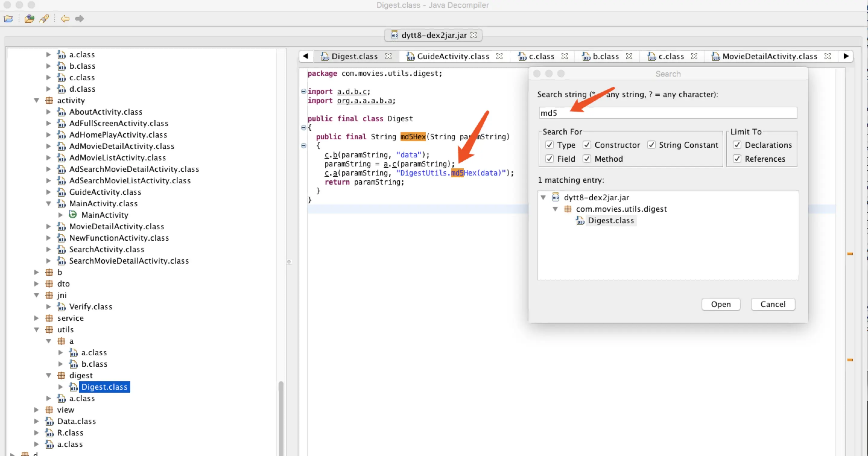Click the search string input field

click(668, 113)
